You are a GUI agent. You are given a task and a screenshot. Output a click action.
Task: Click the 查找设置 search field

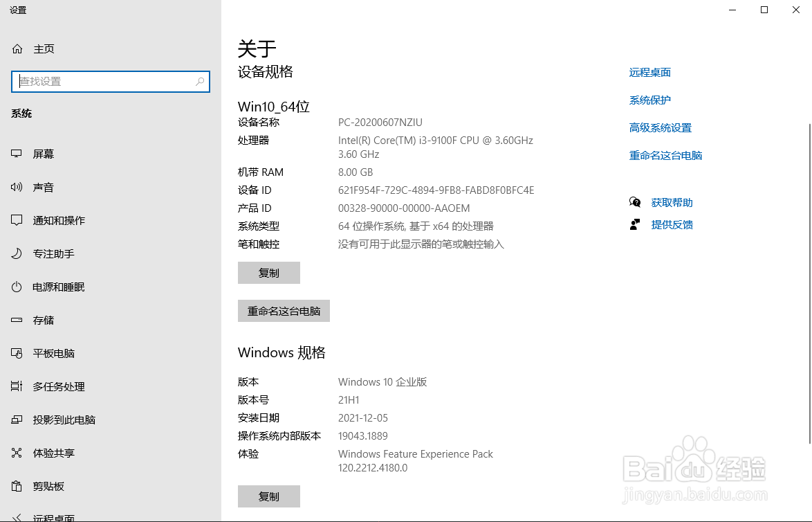[x=110, y=82]
